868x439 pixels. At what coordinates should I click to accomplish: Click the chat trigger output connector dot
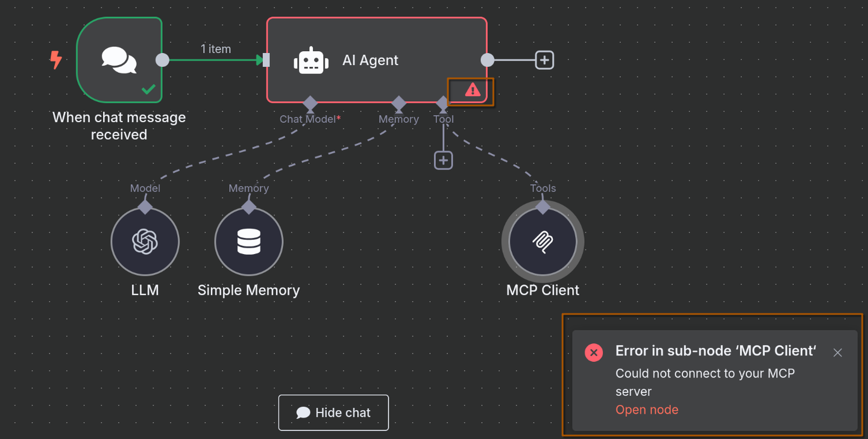tap(162, 60)
